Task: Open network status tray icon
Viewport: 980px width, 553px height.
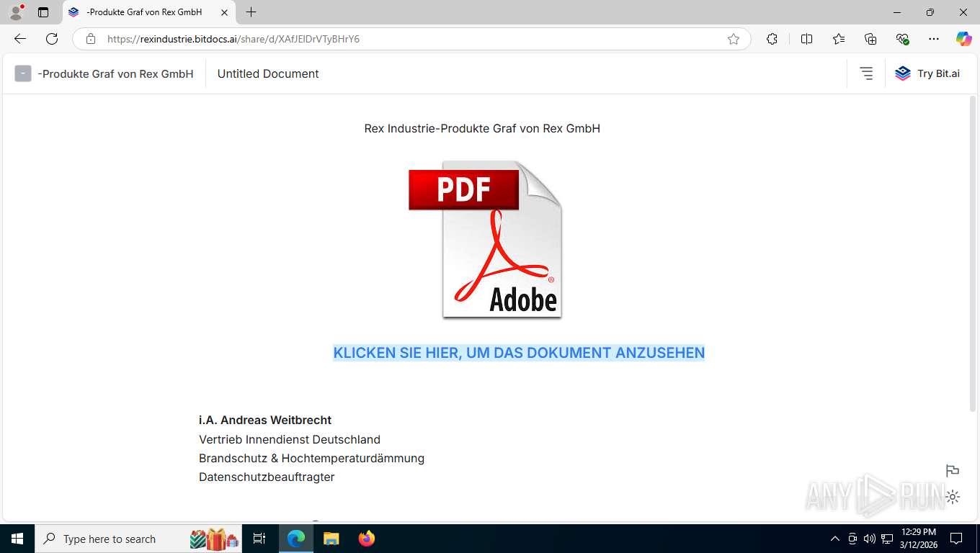Action: 887,539
